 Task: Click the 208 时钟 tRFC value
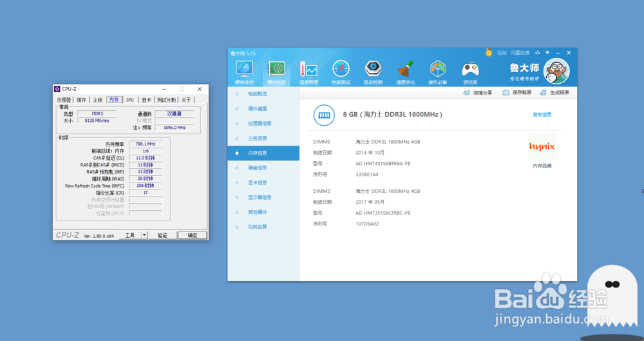[146, 186]
